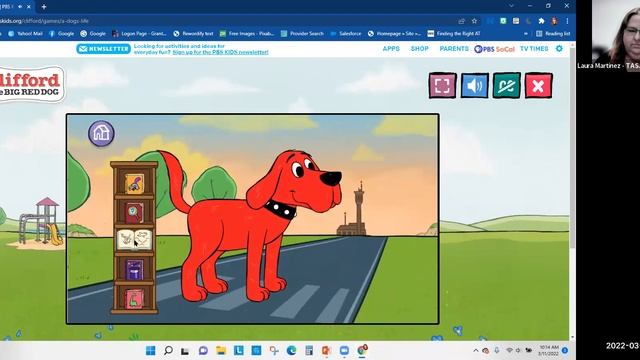Open the APPS menu item
Screen dimensions: 640x360
point(391,49)
